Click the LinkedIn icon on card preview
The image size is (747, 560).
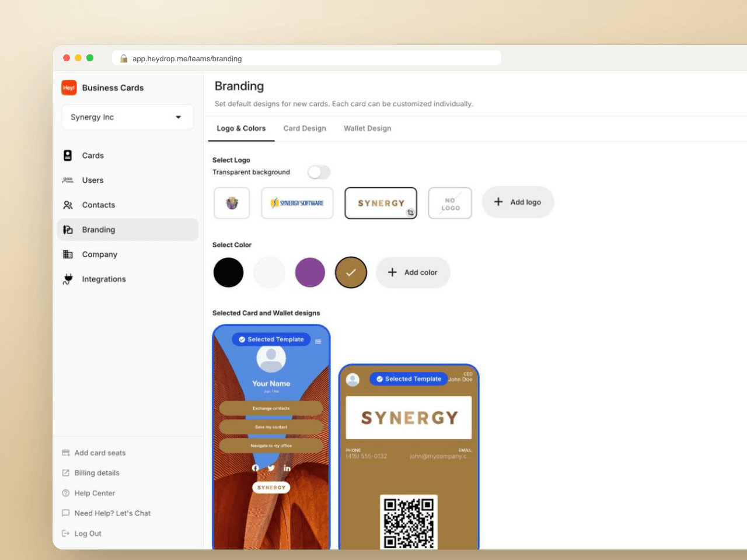pos(287,468)
